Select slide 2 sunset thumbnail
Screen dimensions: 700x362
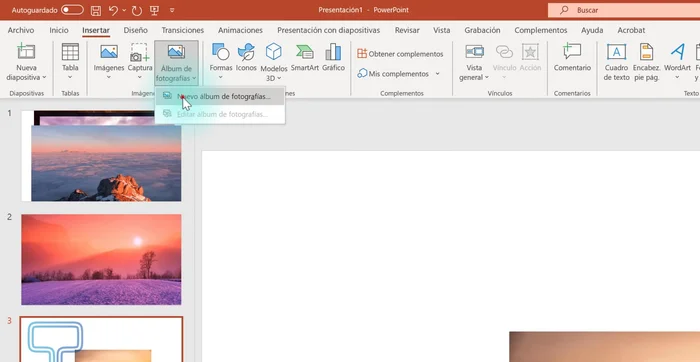click(101, 259)
